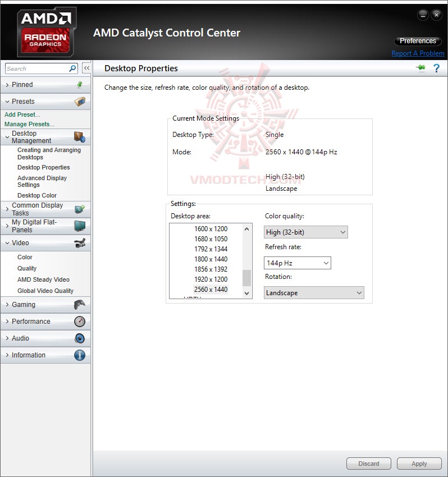Pin this page using green pushpin icon
448x477 pixels.
click(x=421, y=67)
